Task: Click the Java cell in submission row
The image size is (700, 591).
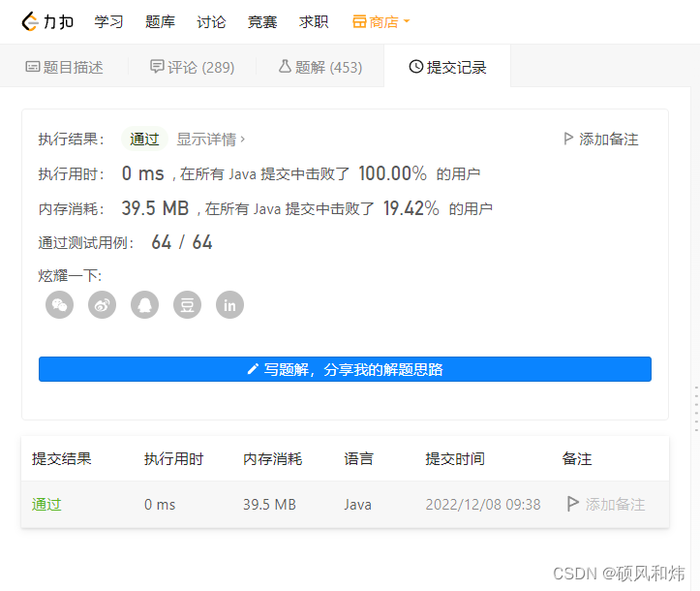Action: (357, 505)
